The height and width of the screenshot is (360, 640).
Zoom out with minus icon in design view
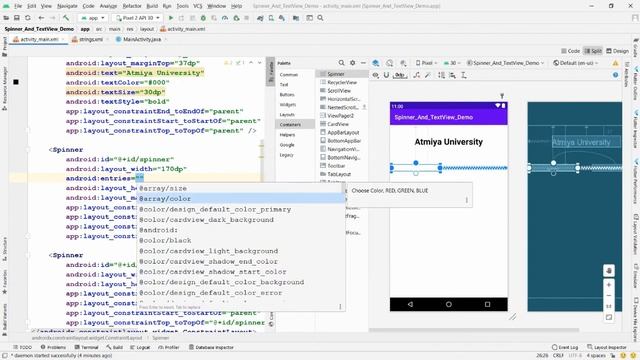click(x=609, y=296)
